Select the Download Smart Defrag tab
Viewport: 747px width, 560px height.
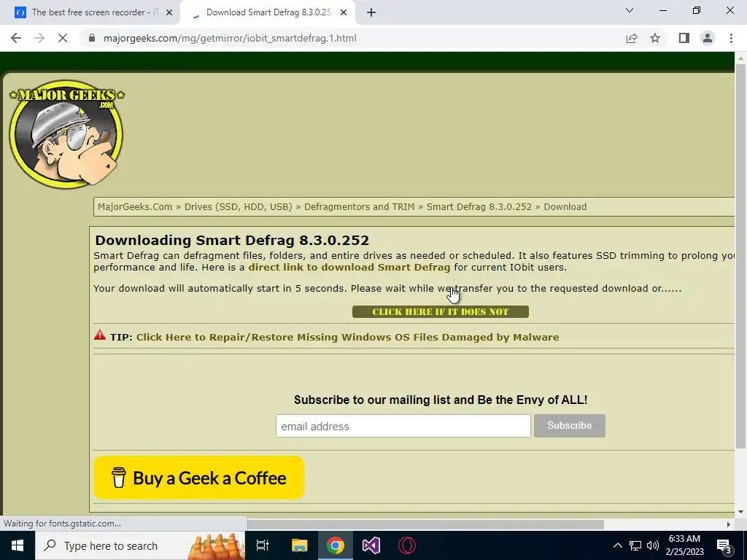point(268,12)
